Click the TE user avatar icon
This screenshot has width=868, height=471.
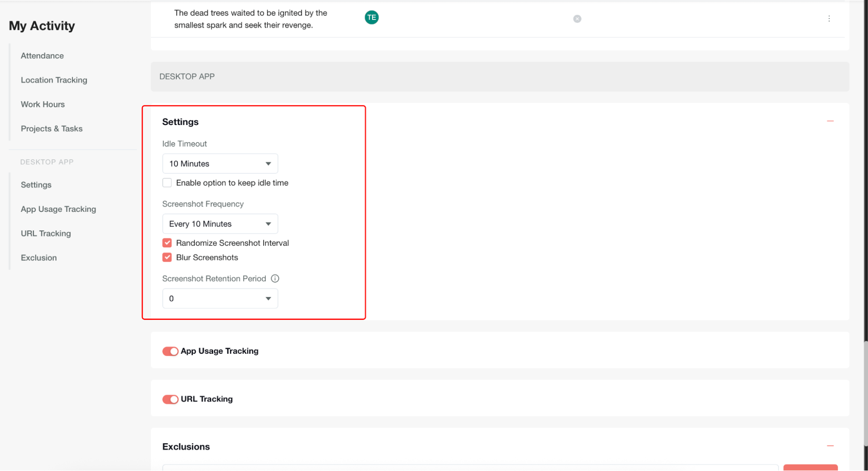[x=371, y=17]
